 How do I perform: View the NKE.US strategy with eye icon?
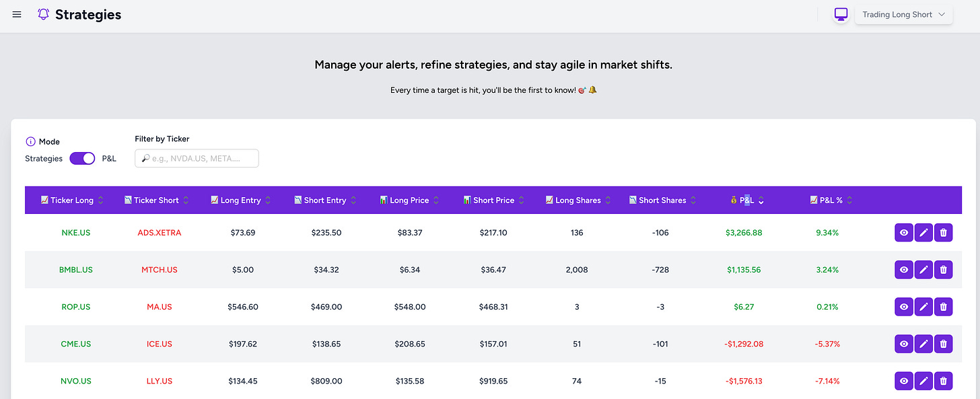[904, 233]
